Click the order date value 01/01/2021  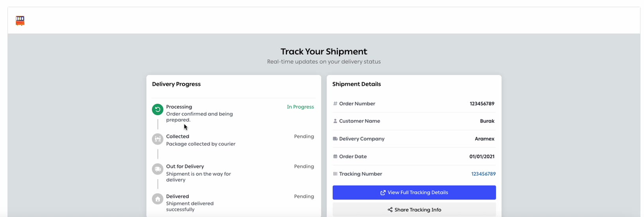coord(482,157)
